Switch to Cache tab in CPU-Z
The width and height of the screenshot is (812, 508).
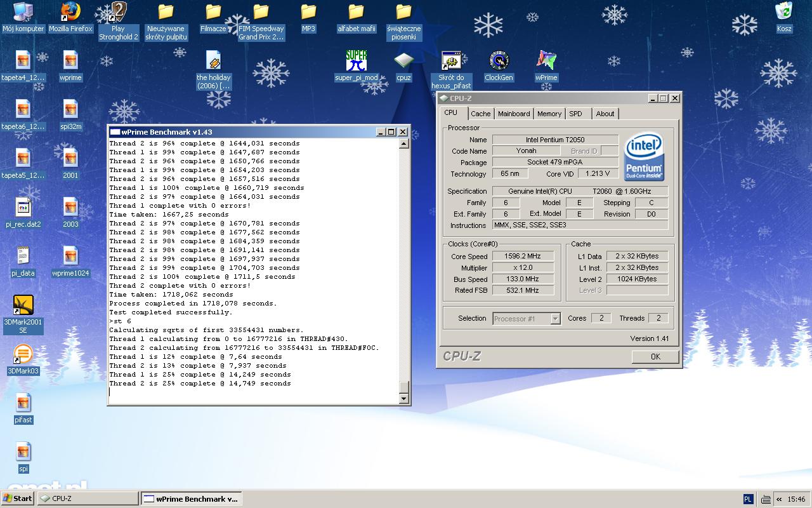[x=480, y=114]
